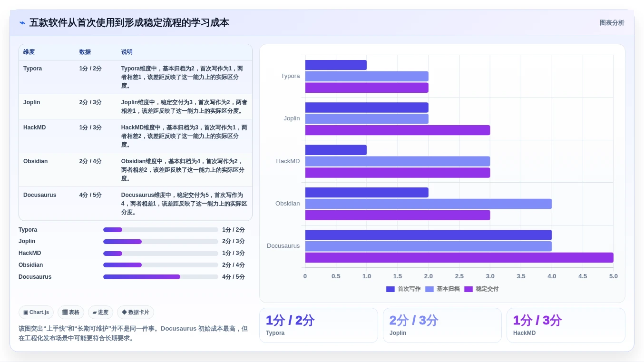Click the HackMD progress bar
This screenshot has height=362, width=644.
point(161,254)
